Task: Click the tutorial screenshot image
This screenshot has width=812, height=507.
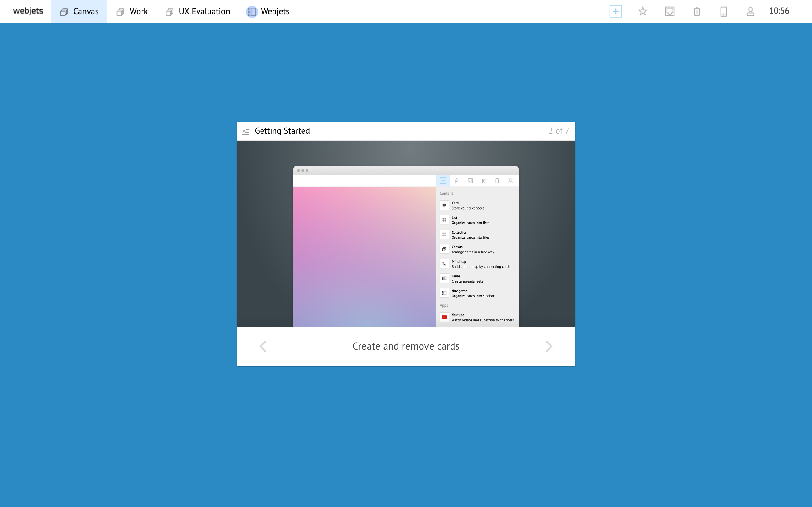Action: coord(406,234)
